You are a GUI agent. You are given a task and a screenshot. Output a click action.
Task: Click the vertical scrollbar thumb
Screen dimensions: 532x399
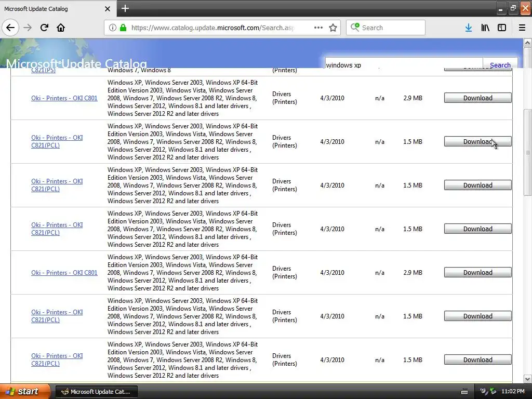click(x=527, y=152)
